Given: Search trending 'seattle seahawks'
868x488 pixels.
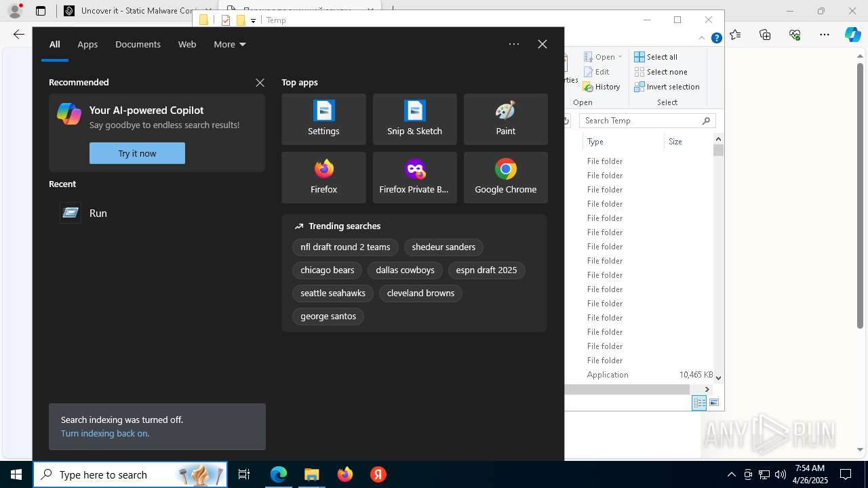Looking at the screenshot, I should point(333,293).
